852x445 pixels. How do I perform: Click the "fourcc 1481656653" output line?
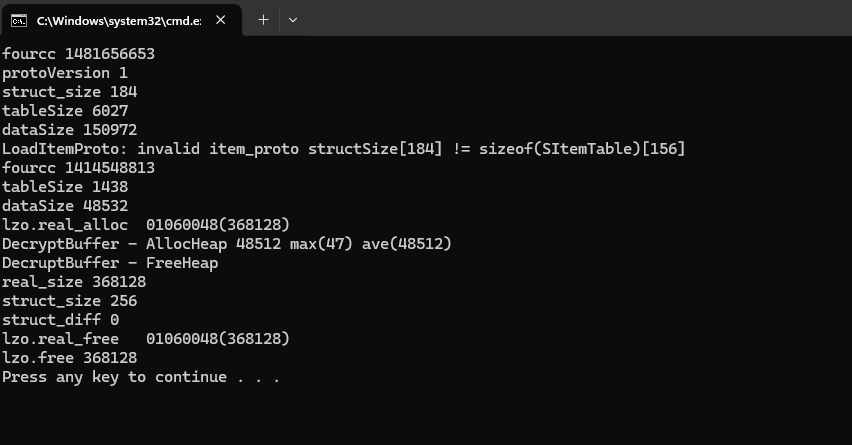78,54
